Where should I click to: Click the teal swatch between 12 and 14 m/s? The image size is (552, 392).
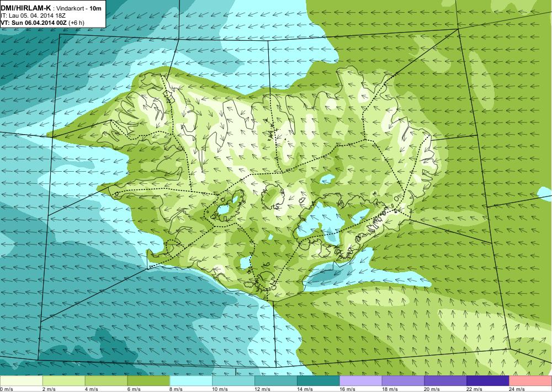coord(275,381)
